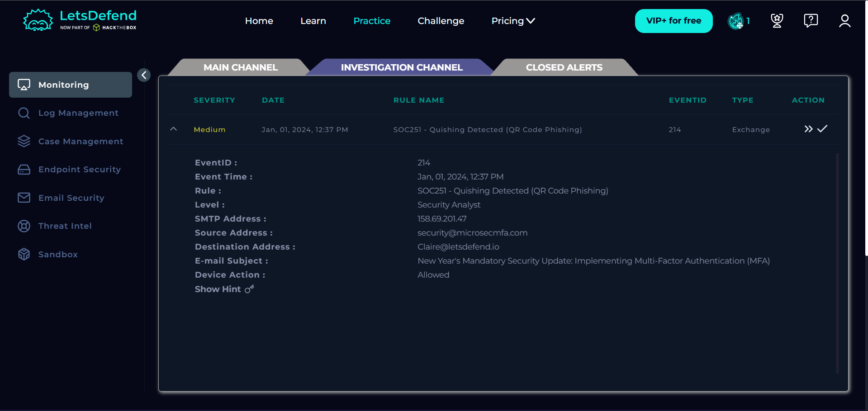The image size is (868, 411).
Task: Click the row date Jan, 01, 2024, 12:37 PM
Action: coord(305,130)
